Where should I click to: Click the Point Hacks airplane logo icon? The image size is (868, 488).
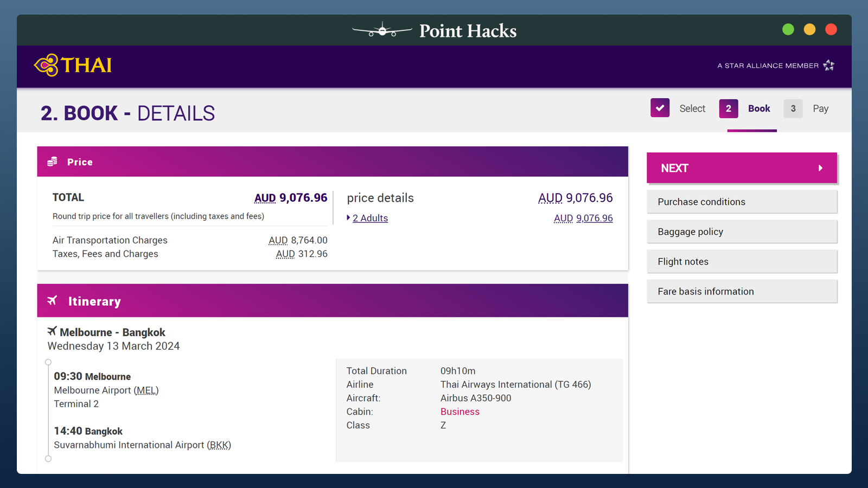(x=382, y=30)
